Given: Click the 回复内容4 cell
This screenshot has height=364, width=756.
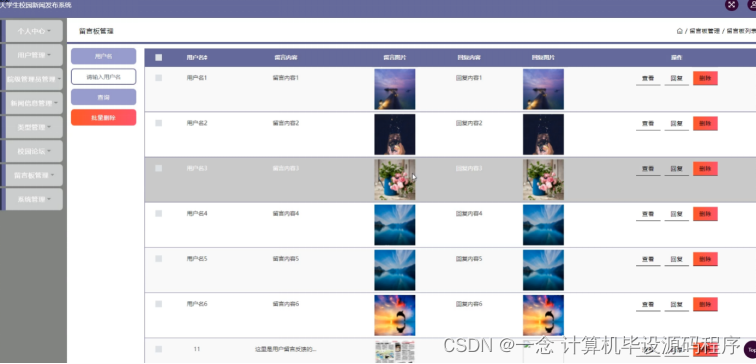Looking at the screenshot, I should (x=469, y=214).
